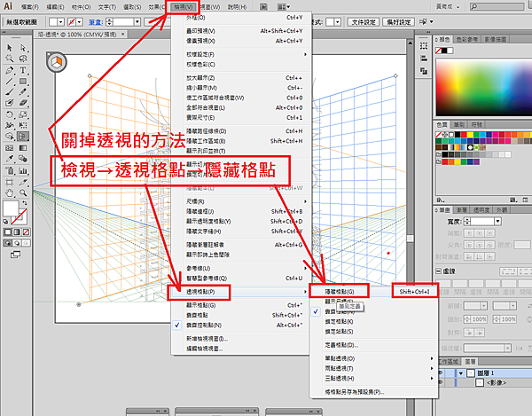
Task: Swap fill and stroke arrow icon
Action: (x=25, y=203)
